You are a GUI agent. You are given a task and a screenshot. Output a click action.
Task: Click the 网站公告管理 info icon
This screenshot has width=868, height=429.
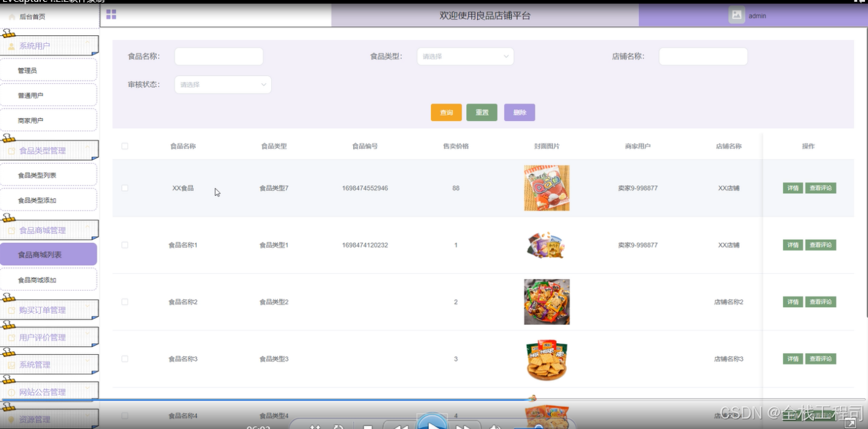point(12,392)
